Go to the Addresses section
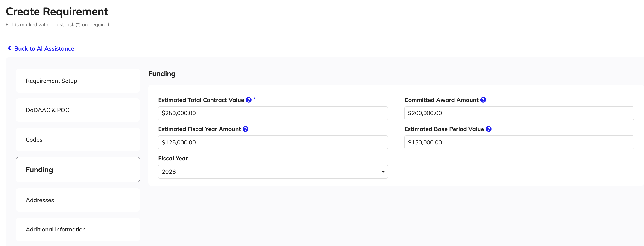 tap(78, 200)
